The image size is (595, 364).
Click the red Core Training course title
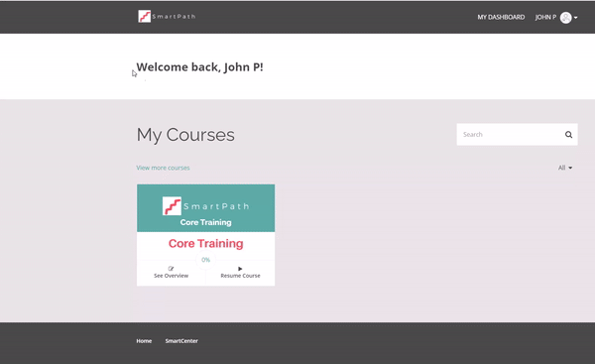[205, 243]
